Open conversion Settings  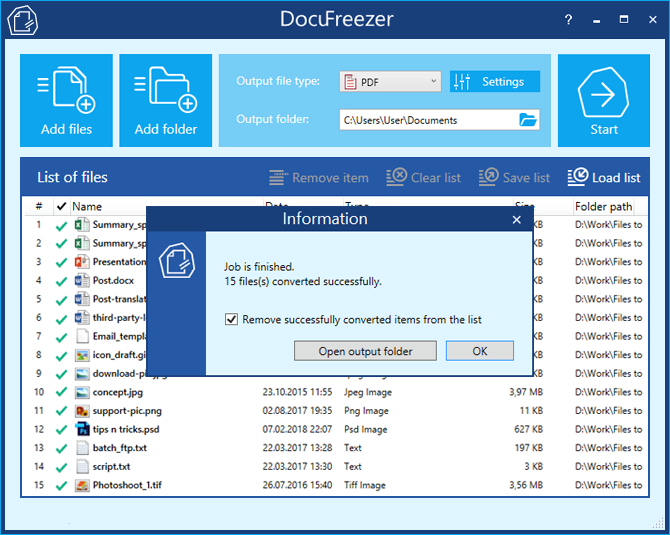coord(495,82)
